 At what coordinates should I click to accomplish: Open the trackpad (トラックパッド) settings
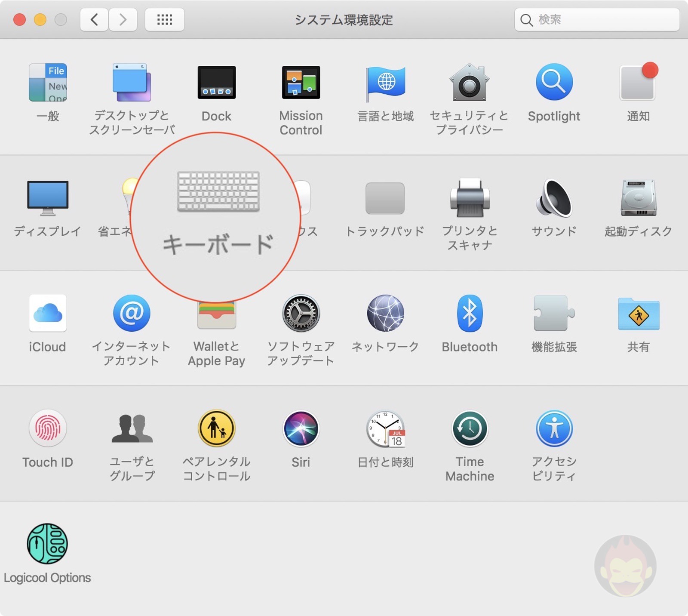(x=384, y=199)
